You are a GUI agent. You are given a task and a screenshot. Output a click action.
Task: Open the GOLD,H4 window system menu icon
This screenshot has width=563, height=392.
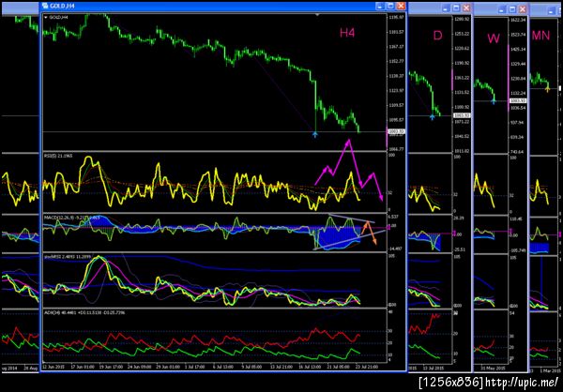coord(44,7)
